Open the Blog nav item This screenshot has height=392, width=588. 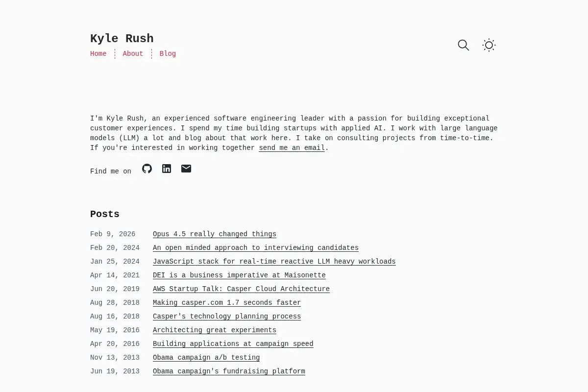coord(168,54)
